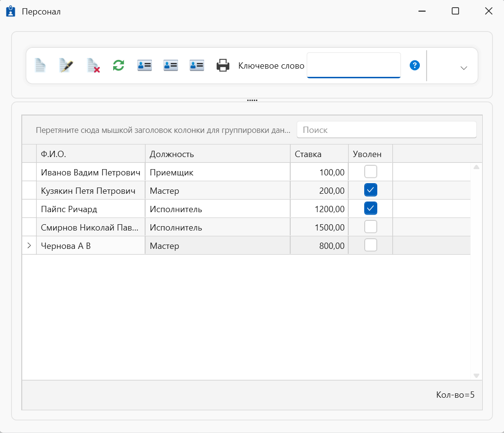Click the new record document icon
Image resolution: width=504 pixels, height=433 pixels.
(40, 66)
